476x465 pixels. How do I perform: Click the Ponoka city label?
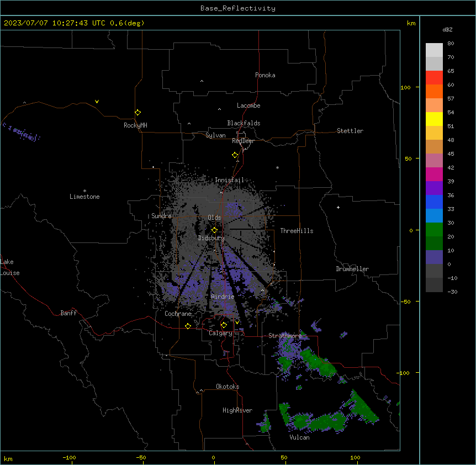click(265, 75)
